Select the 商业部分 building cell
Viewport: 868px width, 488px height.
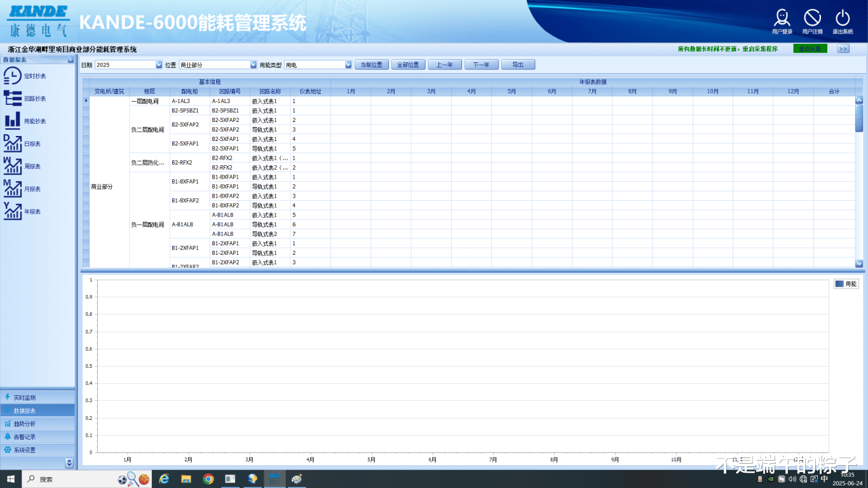pos(109,182)
